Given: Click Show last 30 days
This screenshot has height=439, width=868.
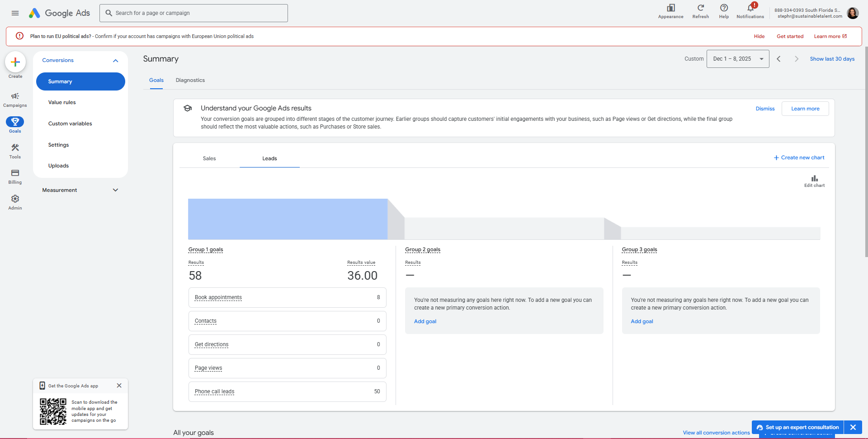Looking at the screenshot, I should coord(832,59).
